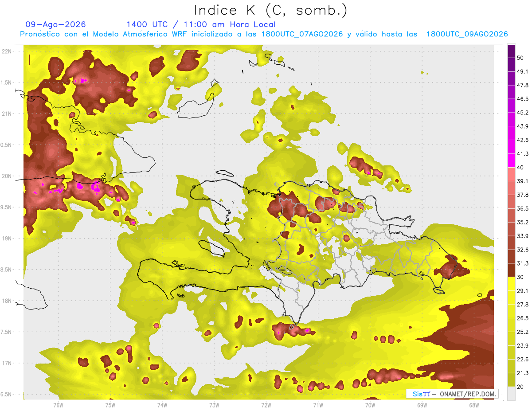Click the latitude axis label "17N"

click(7, 363)
